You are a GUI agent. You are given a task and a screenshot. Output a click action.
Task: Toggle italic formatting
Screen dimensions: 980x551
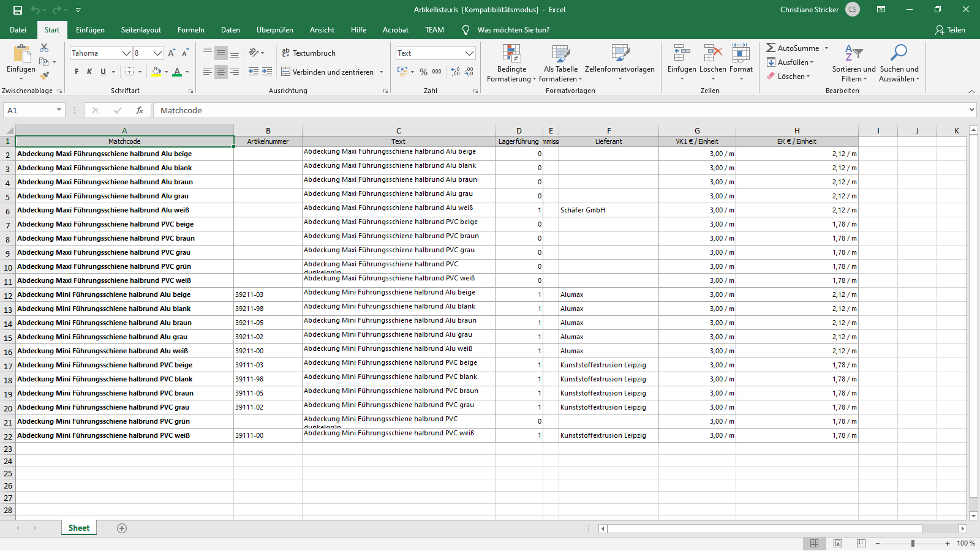coord(89,72)
